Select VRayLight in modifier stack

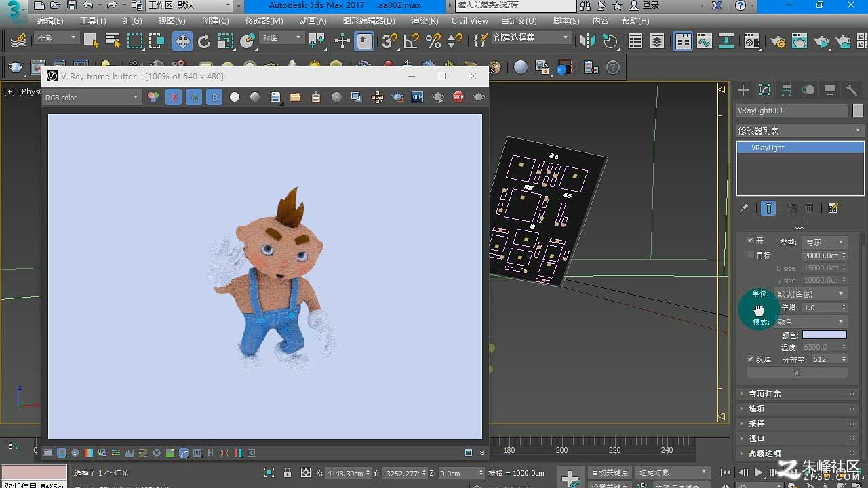[800, 148]
